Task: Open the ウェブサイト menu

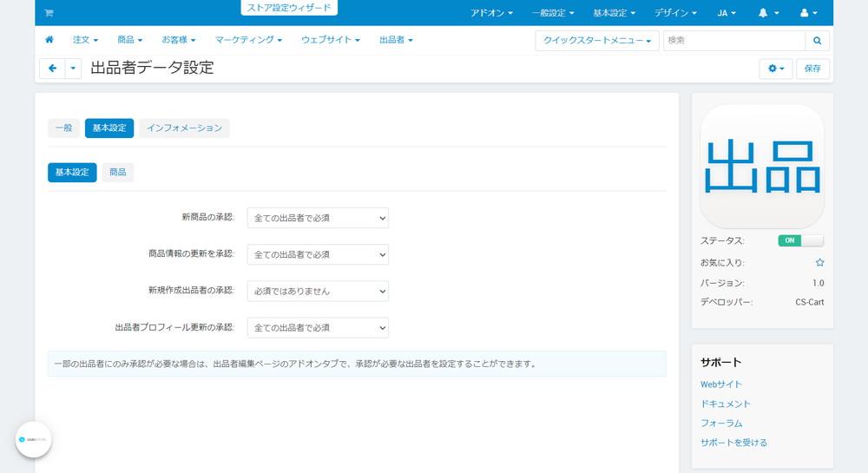Action: point(331,40)
